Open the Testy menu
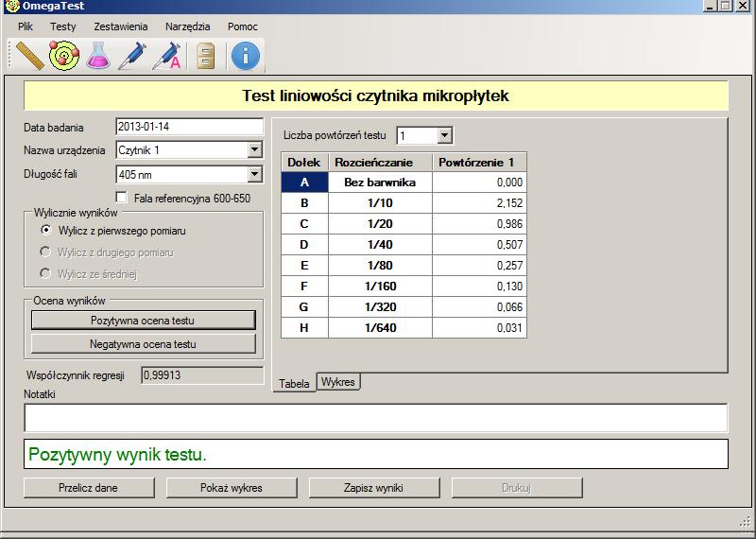This screenshot has height=539, width=756. (63, 26)
